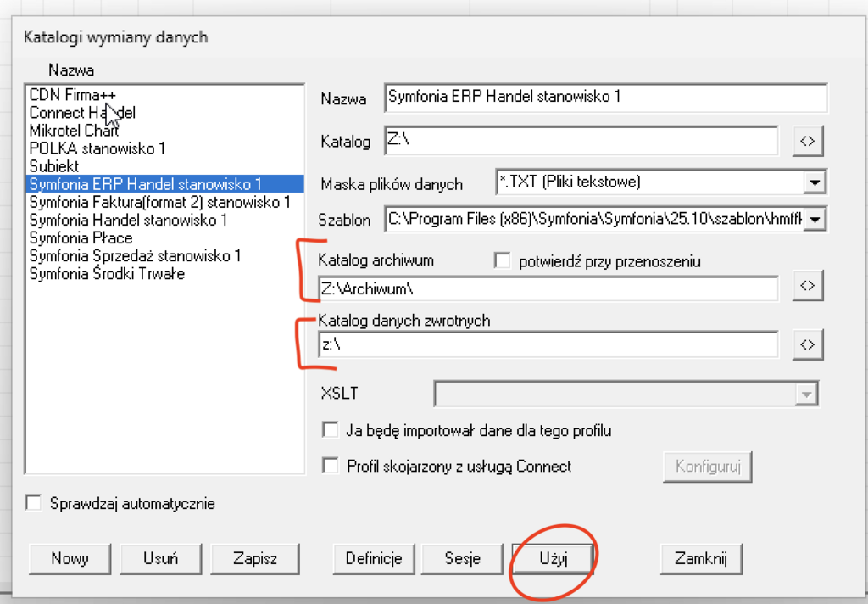Open the browse button next to the Katalog archiwum field

[807, 285]
